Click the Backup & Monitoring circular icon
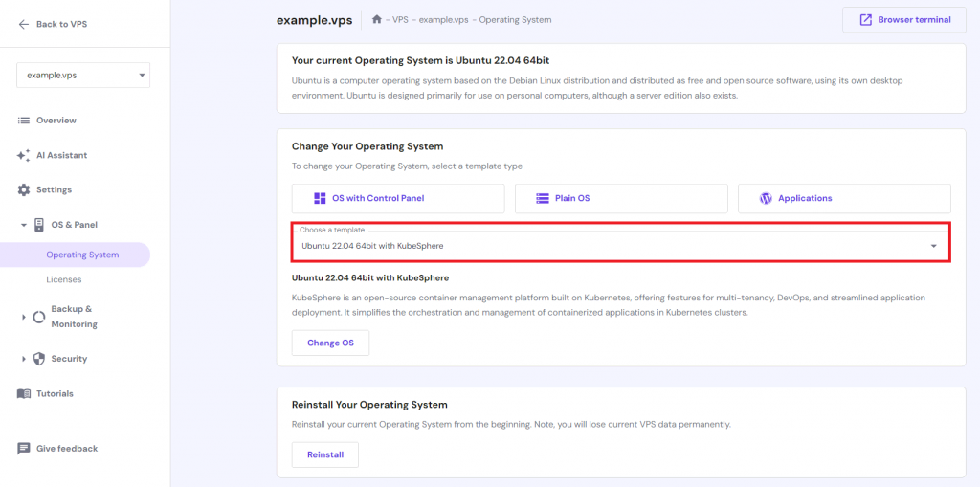This screenshot has height=487, width=980. pos(38,317)
